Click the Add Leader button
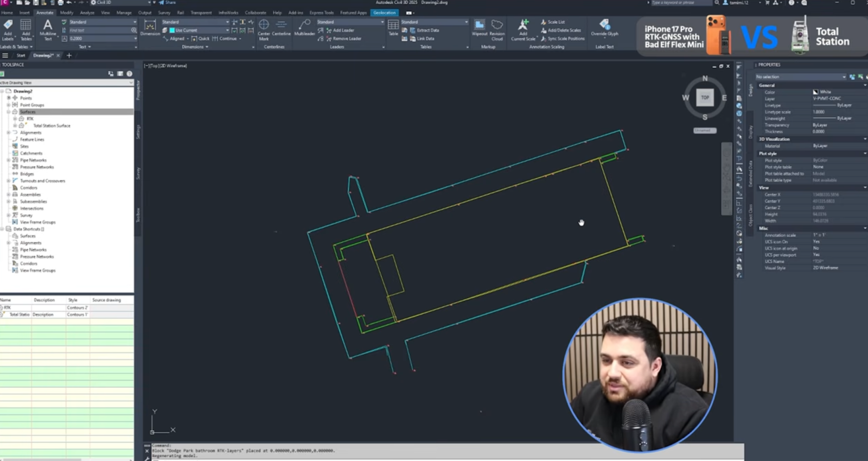Image resolution: width=868 pixels, height=461 pixels. 340,30
